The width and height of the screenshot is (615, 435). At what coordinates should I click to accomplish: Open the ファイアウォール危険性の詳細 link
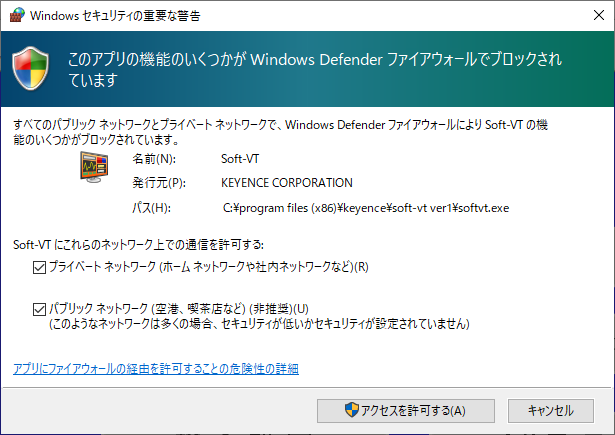(x=156, y=369)
